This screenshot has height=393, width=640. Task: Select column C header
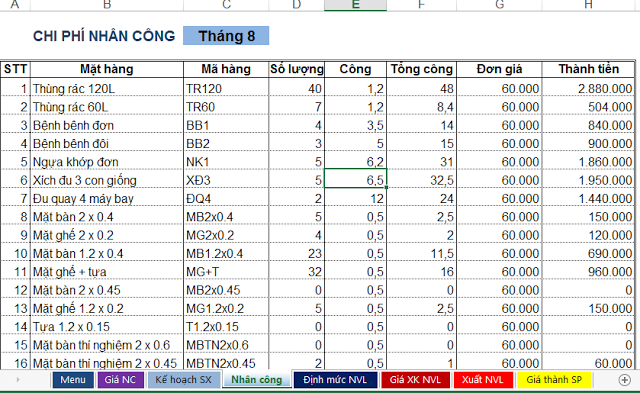(226, 5)
